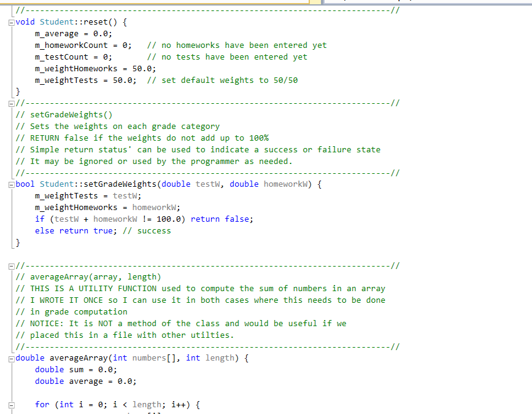Click the 'THIS IS A UTILITY FUNCTION' comment line
Image resolution: width=532 pixels, height=414 pixels.
tap(201, 288)
